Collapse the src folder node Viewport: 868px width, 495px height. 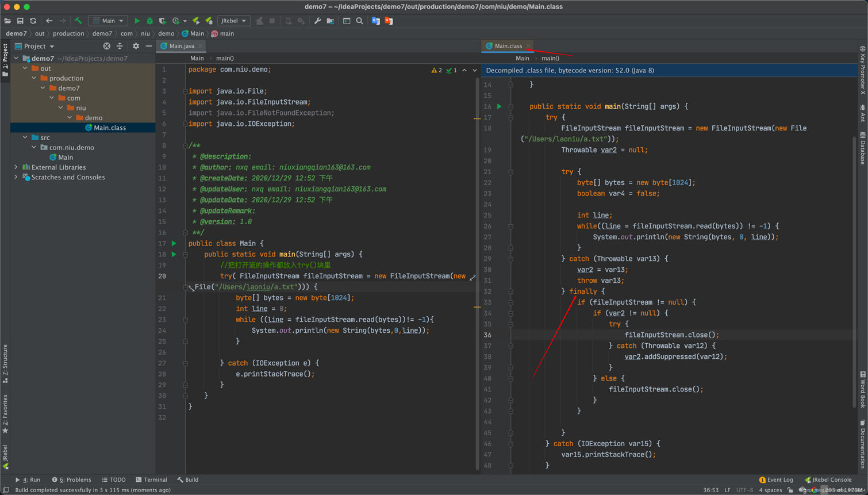25,137
